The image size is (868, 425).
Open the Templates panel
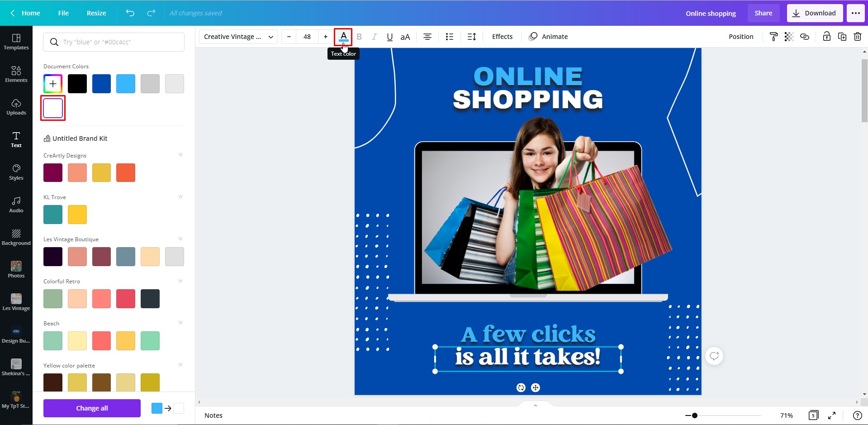coord(16,42)
